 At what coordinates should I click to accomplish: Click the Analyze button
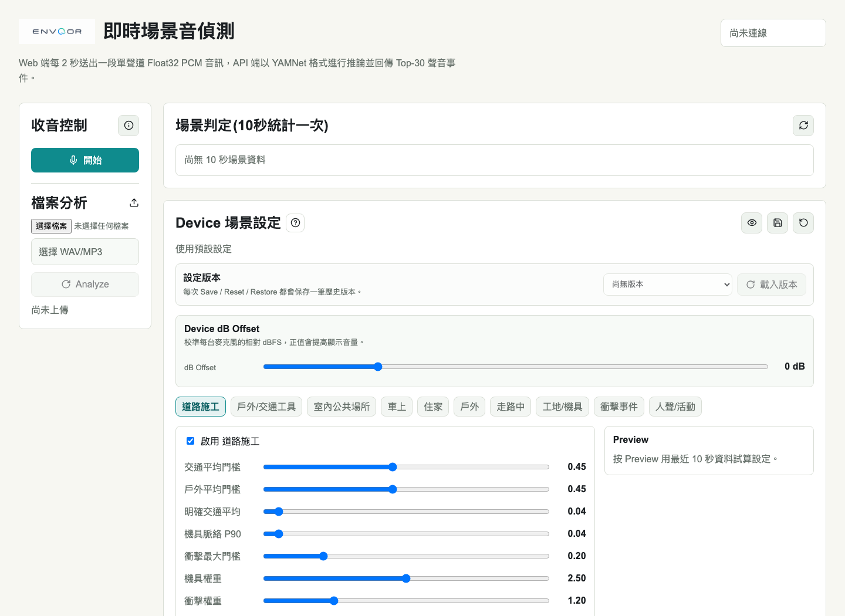[85, 285]
